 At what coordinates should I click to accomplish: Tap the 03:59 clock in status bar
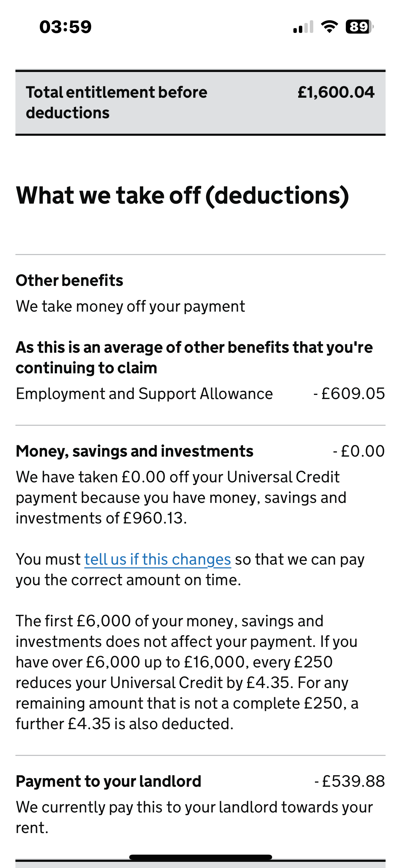point(65,27)
